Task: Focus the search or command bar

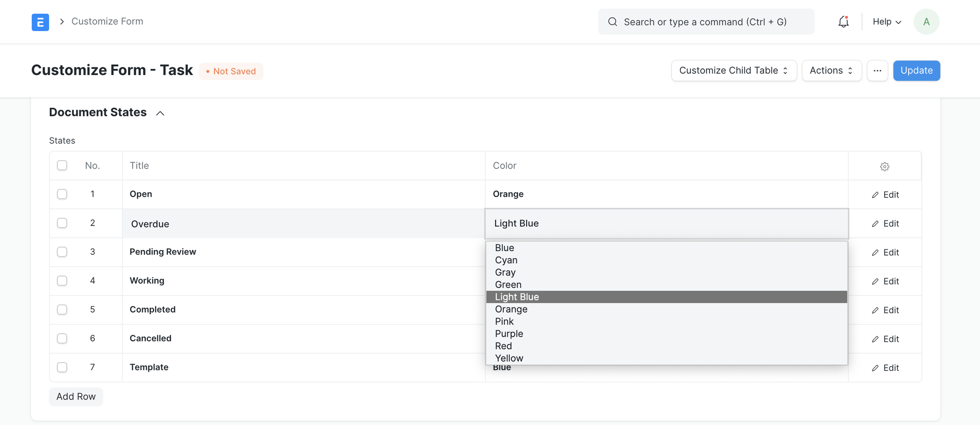Action: click(x=706, y=22)
